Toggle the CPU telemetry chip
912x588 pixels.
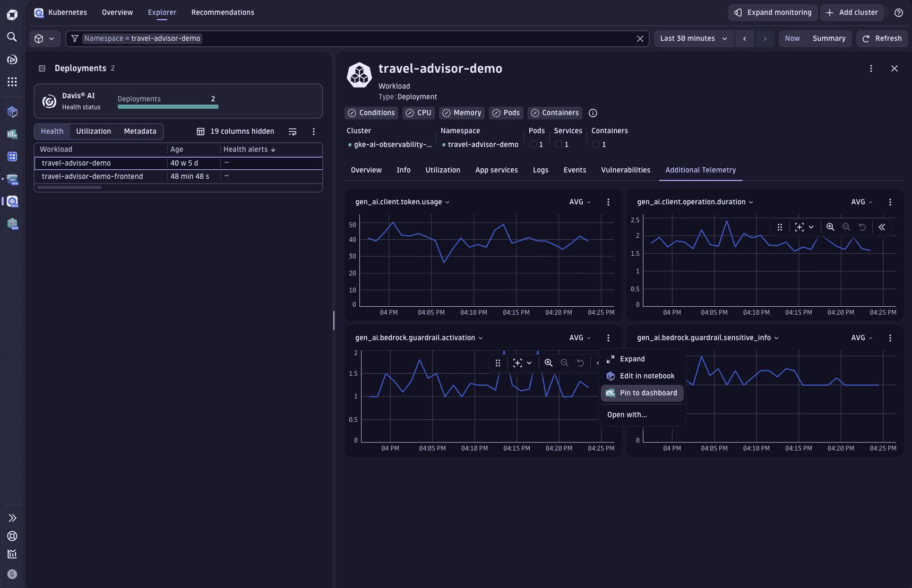pyautogui.click(x=418, y=113)
